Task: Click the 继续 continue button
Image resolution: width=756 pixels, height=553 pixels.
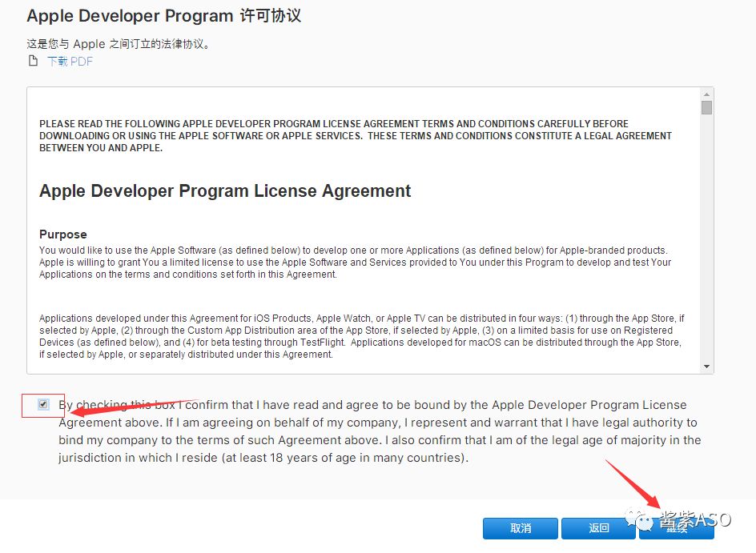Action: (677, 528)
